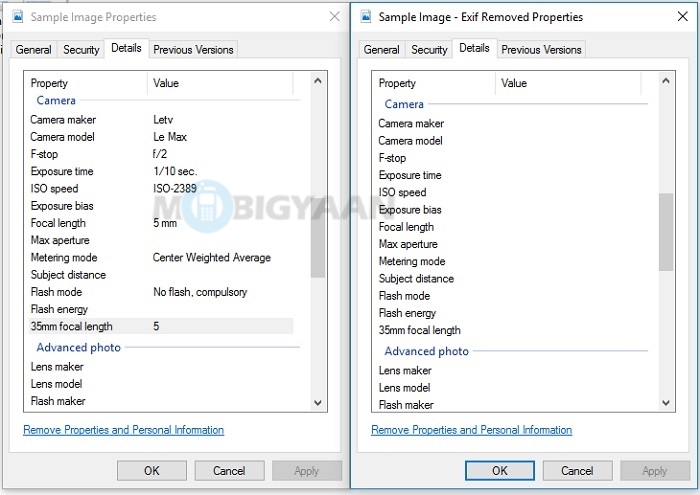Select ISO speed value 'ISO-2389'
700x495 pixels.
(x=175, y=188)
